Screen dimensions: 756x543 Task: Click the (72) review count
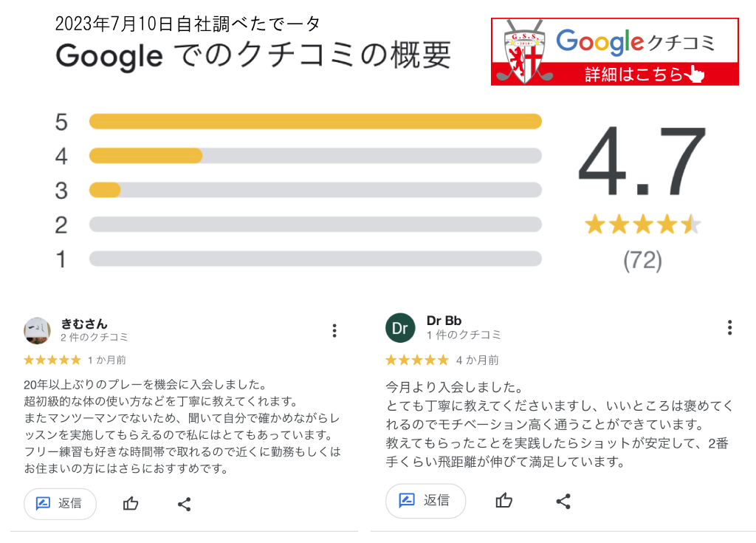point(642,260)
